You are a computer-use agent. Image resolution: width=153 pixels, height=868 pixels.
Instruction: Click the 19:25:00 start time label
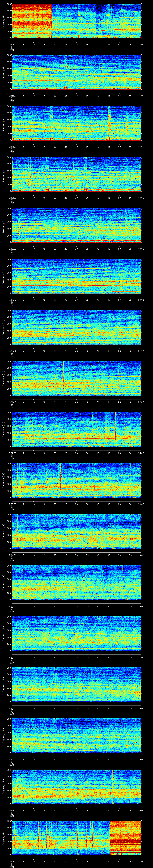click(x=12, y=606)
